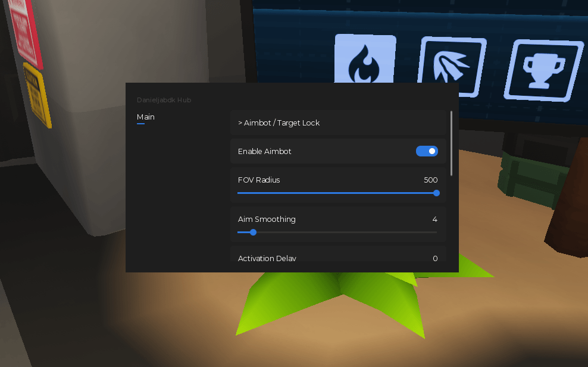Click the rocket icon on the blue board
This screenshot has height=367, width=588.
(x=452, y=67)
